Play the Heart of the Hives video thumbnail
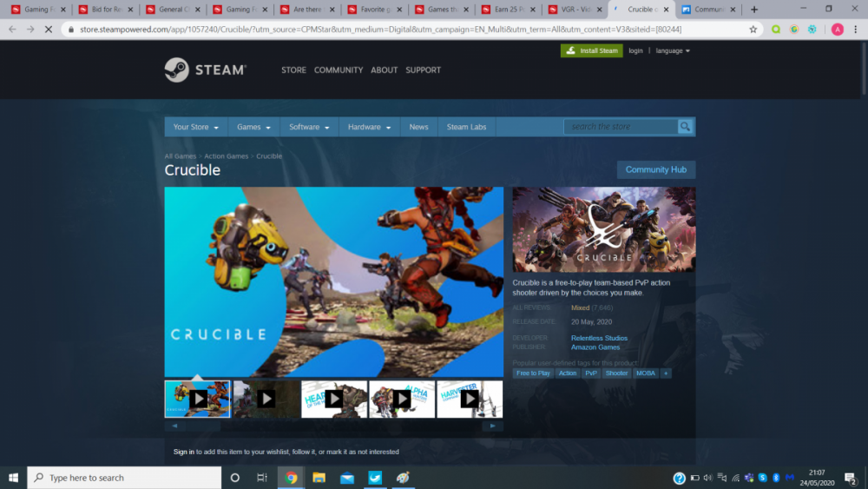The image size is (868, 489). pyautogui.click(x=334, y=399)
